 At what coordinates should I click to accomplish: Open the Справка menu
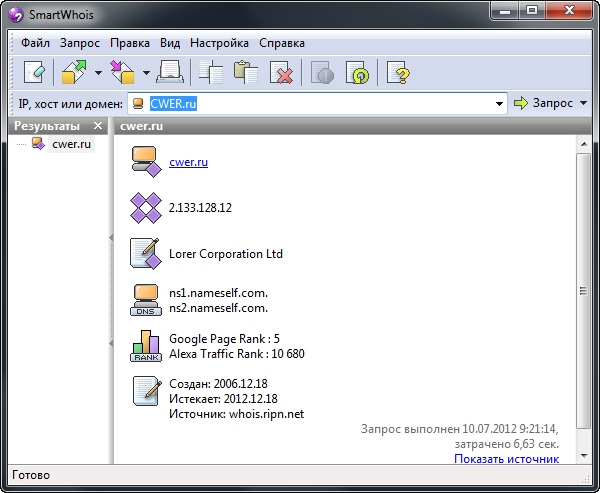(282, 43)
